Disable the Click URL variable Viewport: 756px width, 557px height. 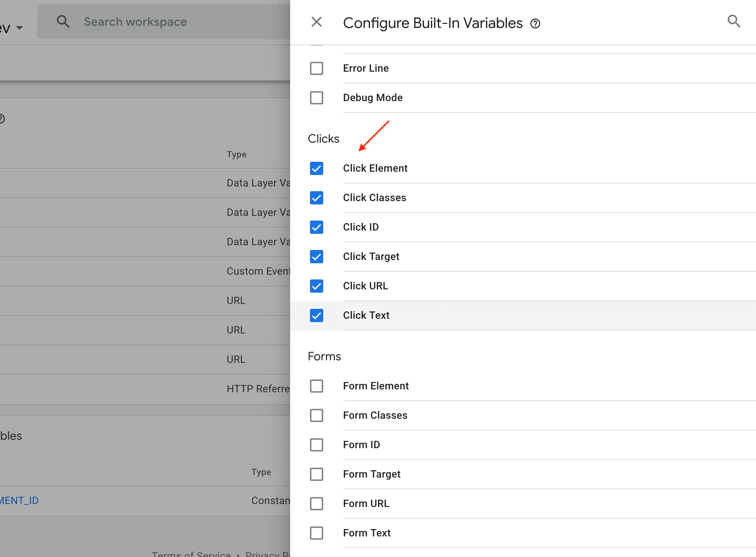(x=317, y=286)
